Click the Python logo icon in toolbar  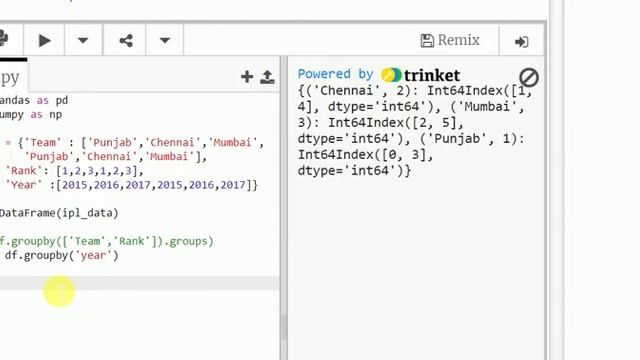point(4,39)
